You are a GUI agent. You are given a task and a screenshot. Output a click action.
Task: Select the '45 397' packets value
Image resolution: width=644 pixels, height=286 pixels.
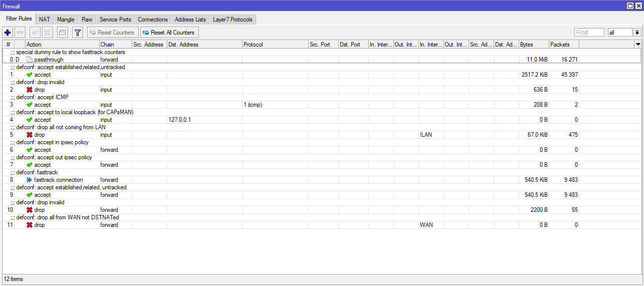click(569, 75)
